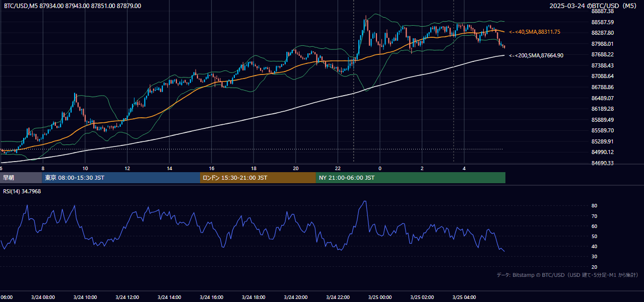This screenshot has width=644, height=302.
Task: Click RSI scale value 70
Action: [595, 216]
